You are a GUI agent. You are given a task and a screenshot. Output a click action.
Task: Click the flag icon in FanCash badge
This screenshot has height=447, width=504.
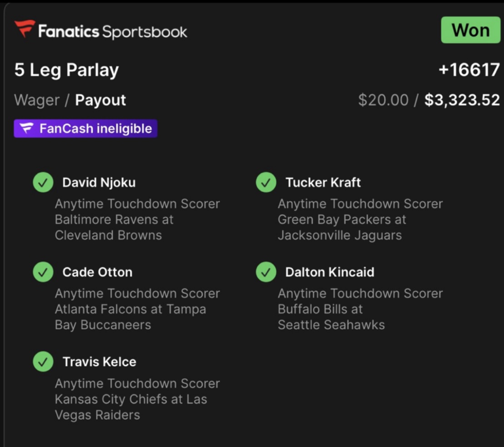pos(27,129)
